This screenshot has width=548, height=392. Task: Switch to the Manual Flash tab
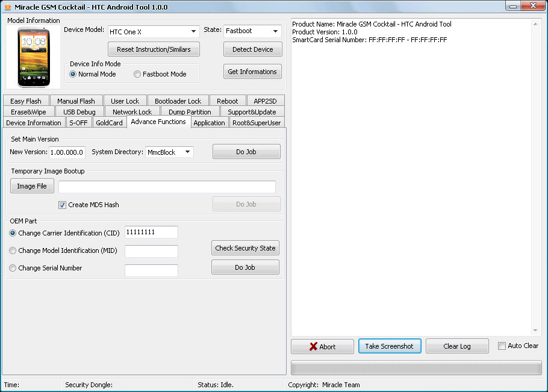click(x=76, y=101)
